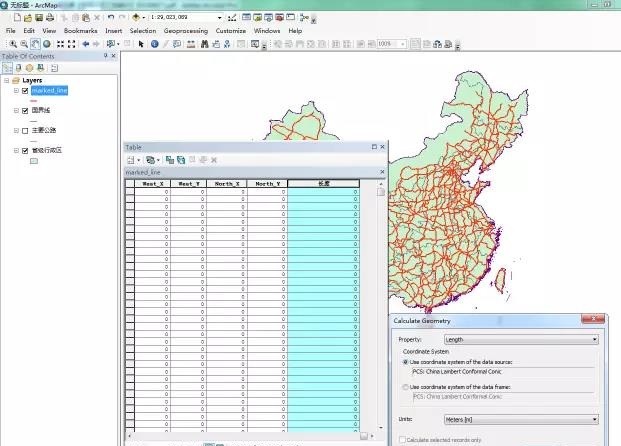Undo the last action
This screenshot has width=621, height=446.
coord(111,17)
